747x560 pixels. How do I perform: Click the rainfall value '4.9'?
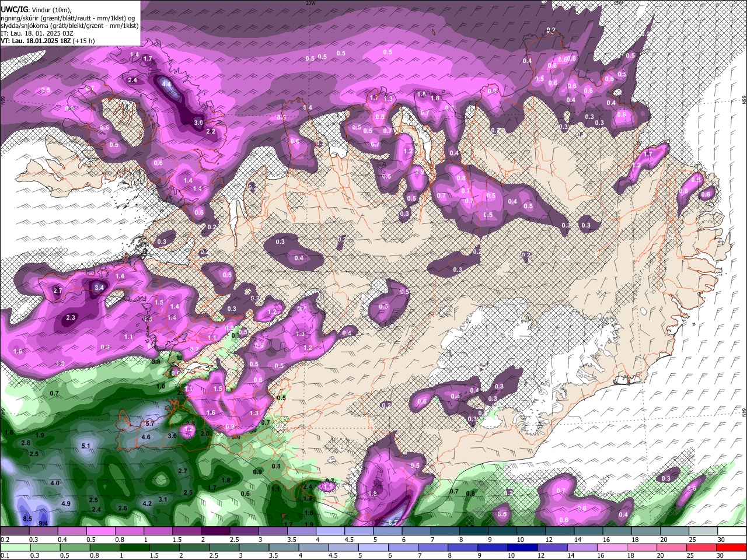66,503
